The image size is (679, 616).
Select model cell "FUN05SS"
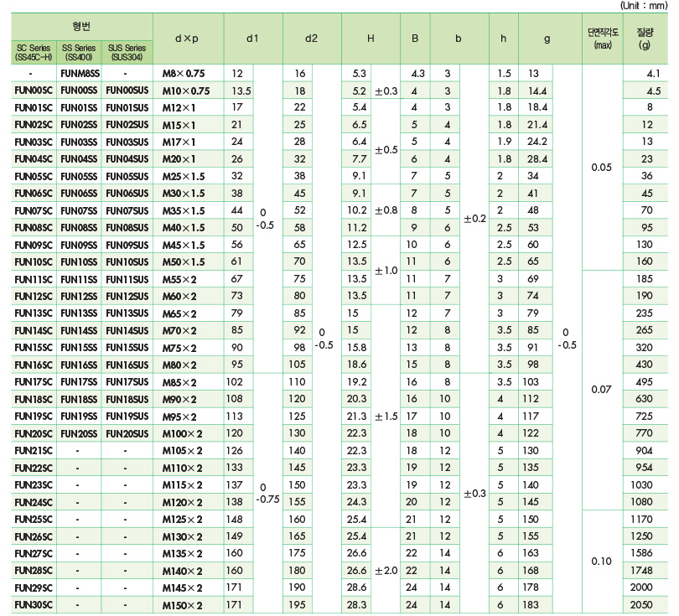[x=79, y=177]
